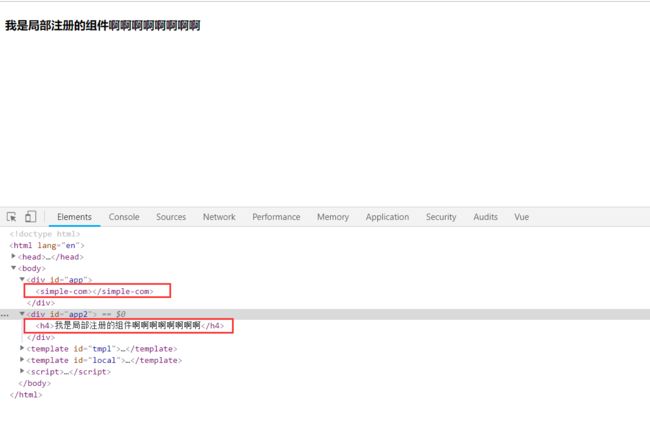Click the ellipsis actions next to app2 row
Image resolution: width=650 pixels, height=445 pixels.
5,314
